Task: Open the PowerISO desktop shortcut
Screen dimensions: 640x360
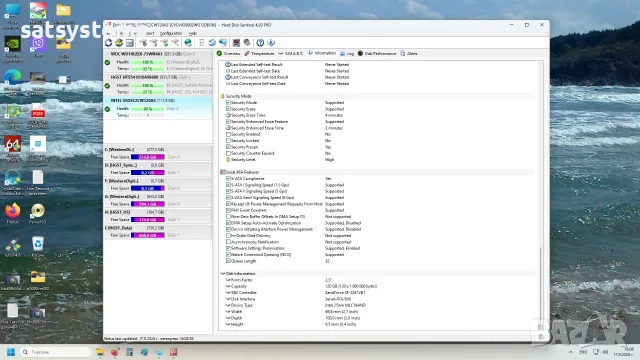Action: coord(38,213)
